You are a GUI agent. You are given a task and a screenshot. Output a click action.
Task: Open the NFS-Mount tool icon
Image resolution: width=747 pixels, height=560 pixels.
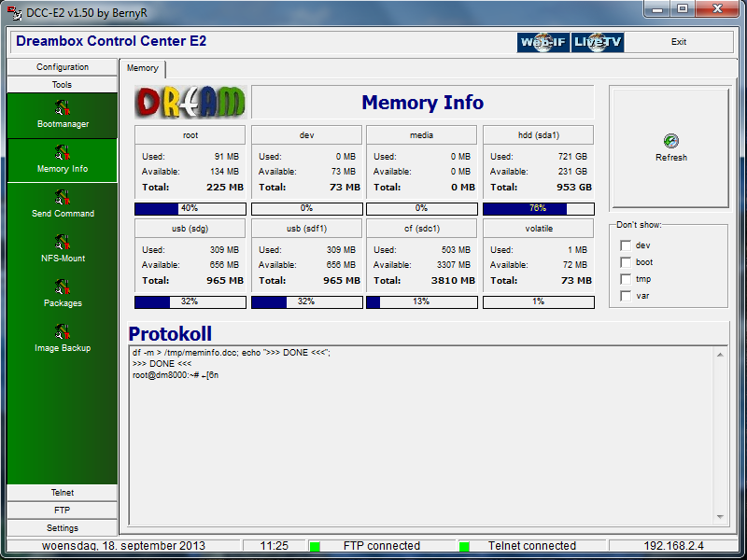coord(62,242)
